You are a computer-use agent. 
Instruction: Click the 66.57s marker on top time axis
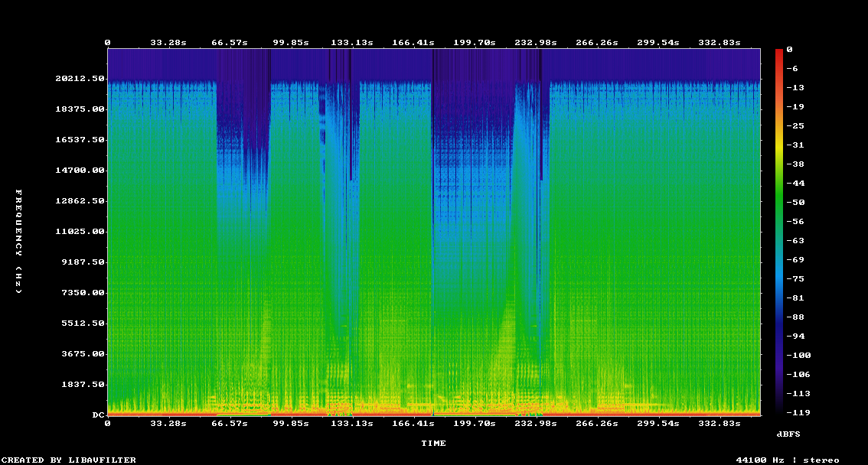pos(230,43)
